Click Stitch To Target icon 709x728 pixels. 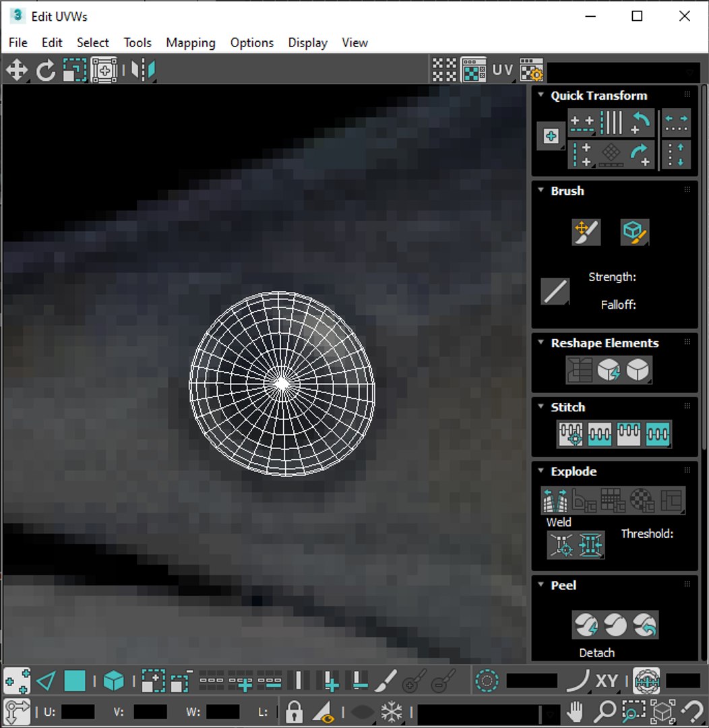pos(571,434)
